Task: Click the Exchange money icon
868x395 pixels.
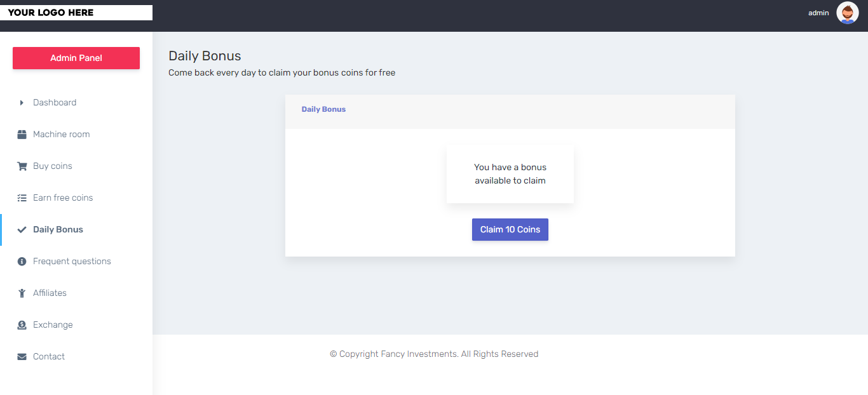Action: [x=22, y=325]
